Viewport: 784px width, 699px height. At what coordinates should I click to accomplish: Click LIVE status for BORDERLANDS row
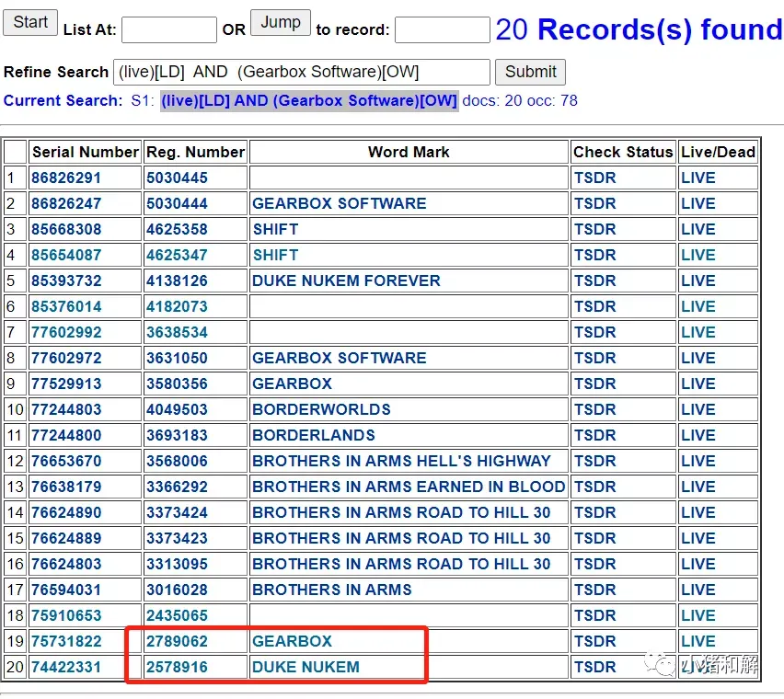pyautogui.click(x=698, y=435)
